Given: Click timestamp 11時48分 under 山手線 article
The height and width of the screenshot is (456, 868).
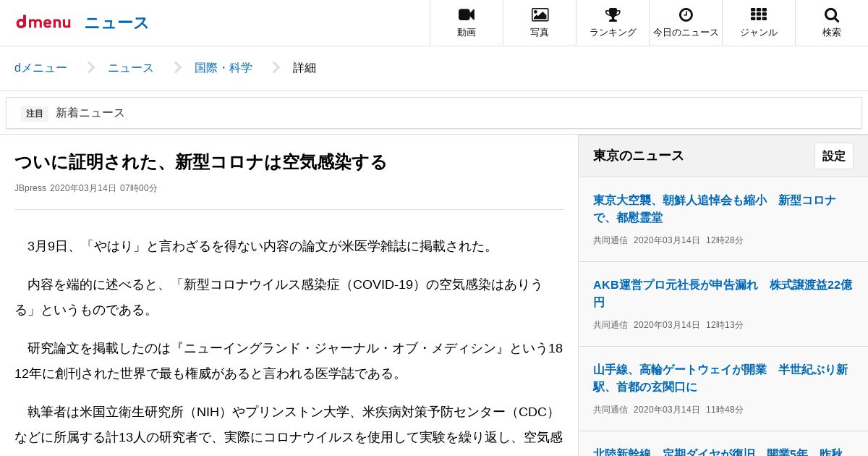Looking at the screenshot, I should coord(725,410).
